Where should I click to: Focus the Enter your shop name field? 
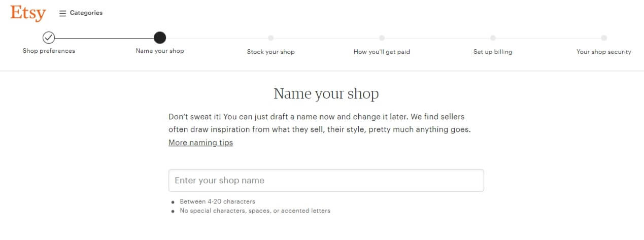pyautogui.click(x=326, y=181)
